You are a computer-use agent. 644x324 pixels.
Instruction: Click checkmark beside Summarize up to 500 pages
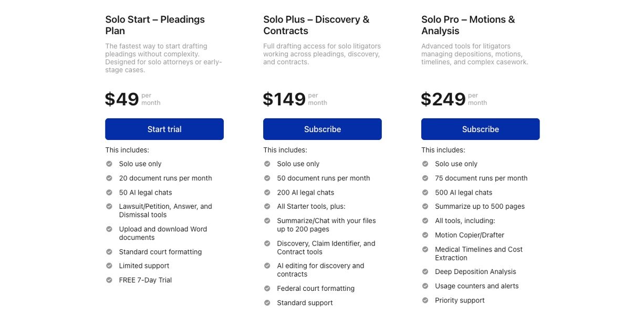point(425,206)
